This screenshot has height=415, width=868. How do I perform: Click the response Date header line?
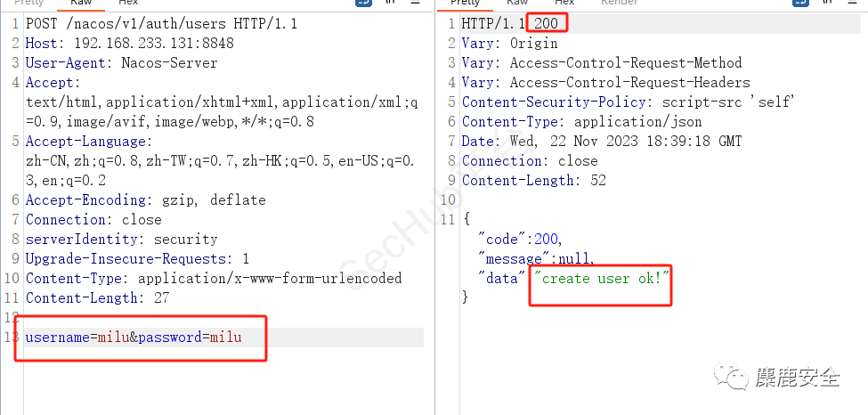pyautogui.click(x=601, y=141)
